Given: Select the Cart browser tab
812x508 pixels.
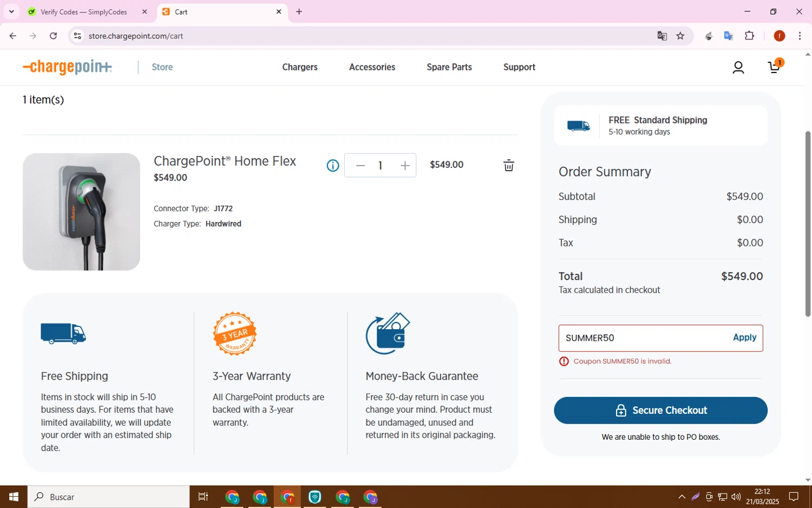Looking at the screenshot, I should click(x=222, y=11).
